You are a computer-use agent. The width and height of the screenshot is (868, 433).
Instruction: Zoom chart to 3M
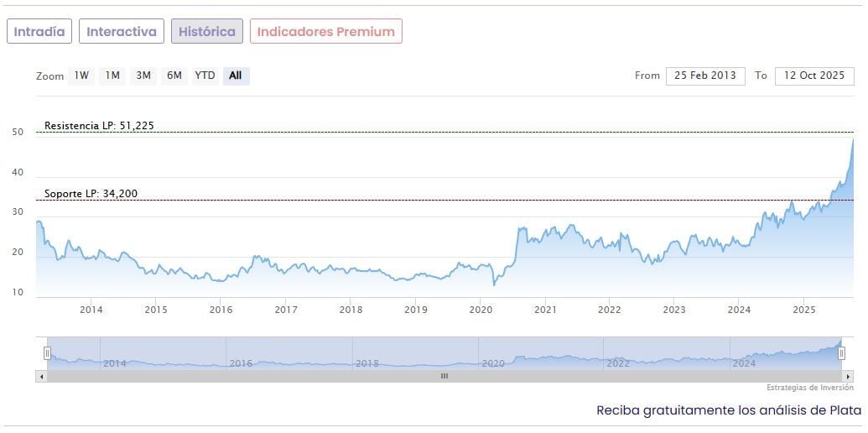click(x=143, y=76)
